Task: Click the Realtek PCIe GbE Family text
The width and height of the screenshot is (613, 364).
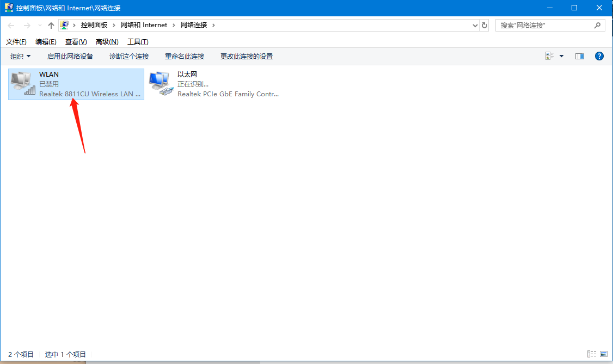Action: click(x=228, y=94)
